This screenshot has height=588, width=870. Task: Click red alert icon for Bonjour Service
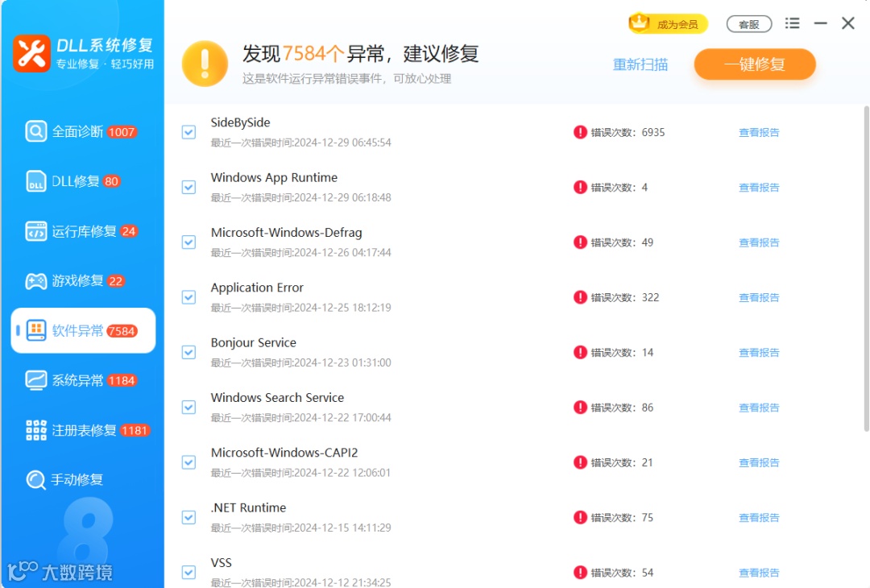580,352
